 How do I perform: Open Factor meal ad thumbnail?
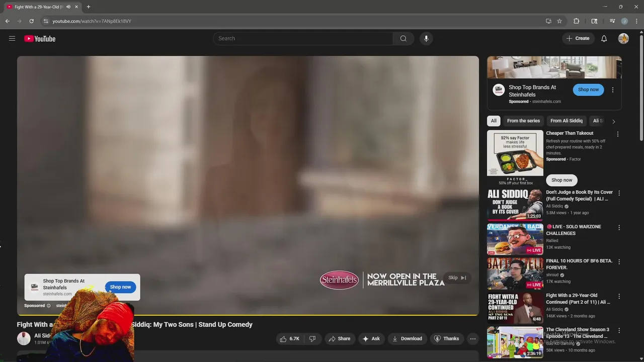[x=515, y=158]
